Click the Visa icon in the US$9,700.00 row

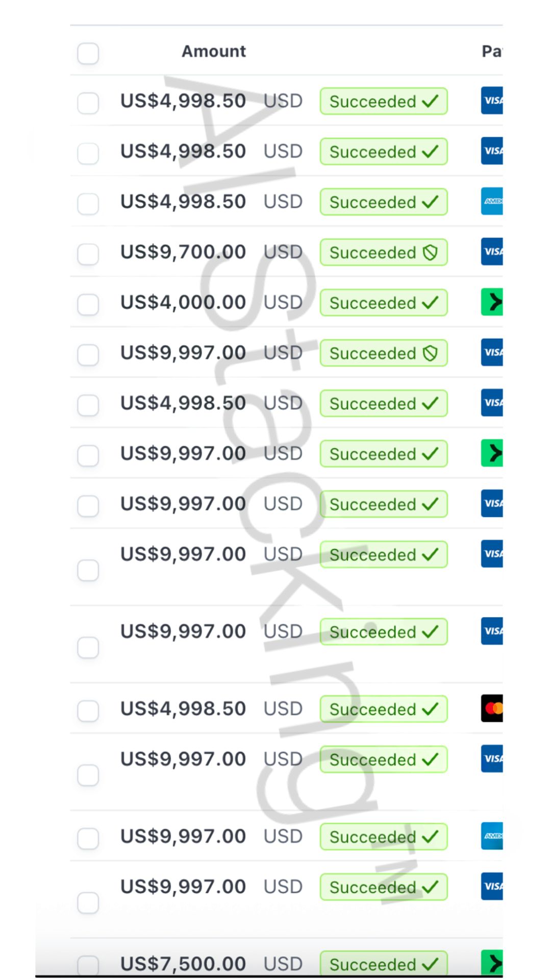[492, 252]
